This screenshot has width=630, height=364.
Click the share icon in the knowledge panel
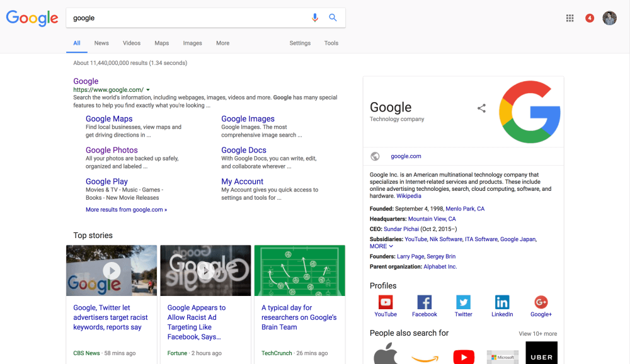(481, 108)
